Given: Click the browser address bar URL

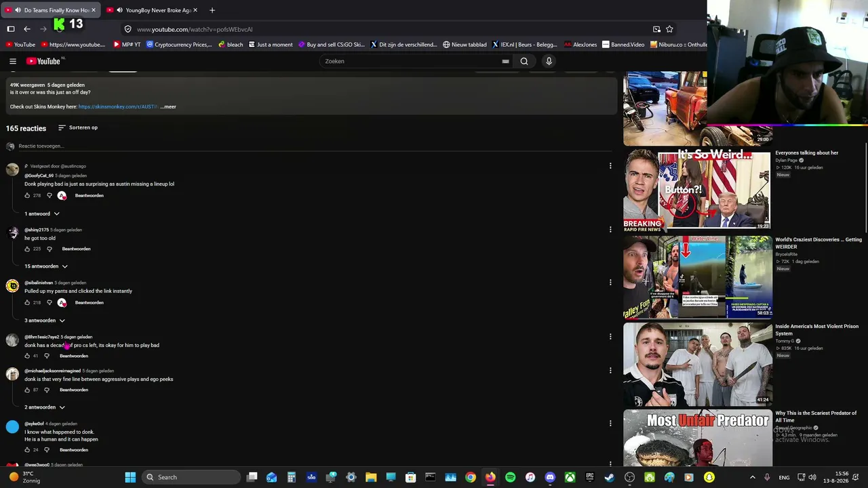Looking at the screenshot, I should tap(195, 29).
